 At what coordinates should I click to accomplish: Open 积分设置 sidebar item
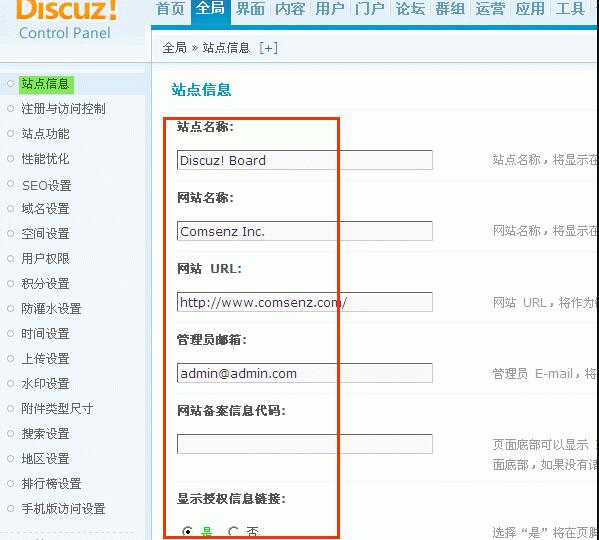click(x=45, y=284)
